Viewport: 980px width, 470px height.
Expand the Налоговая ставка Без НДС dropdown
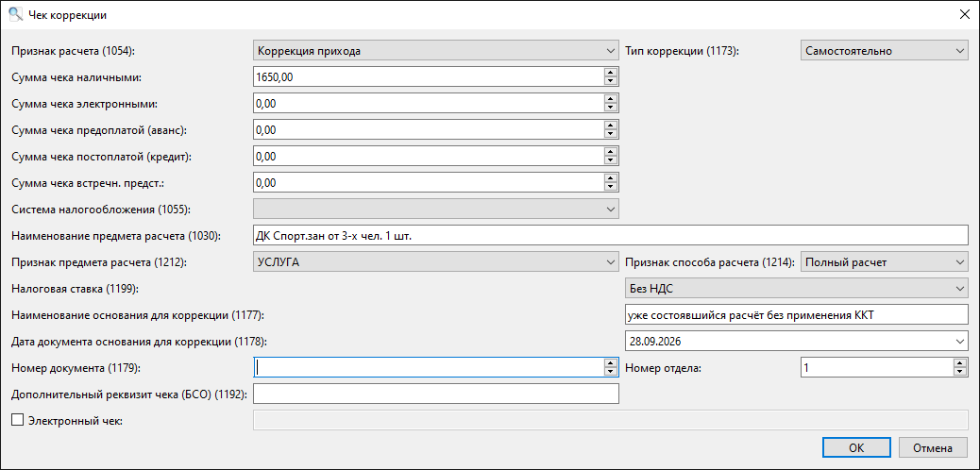[x=796, y=288]
